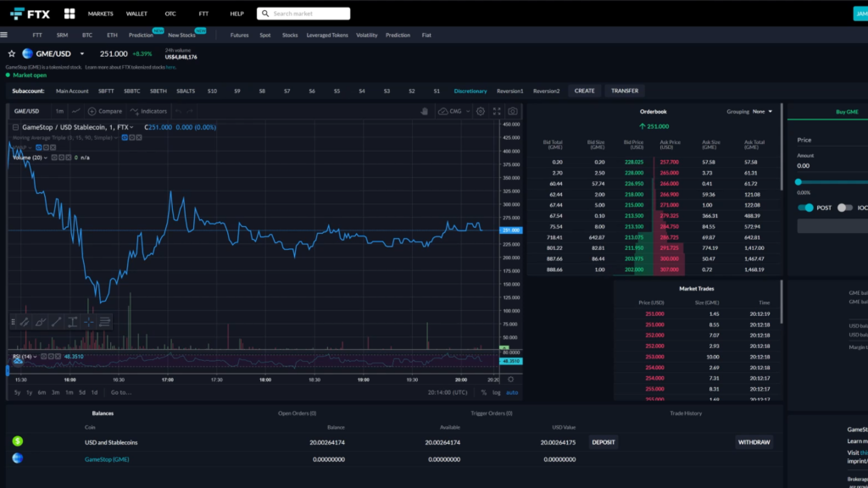Click the hand pan icon
Viewport: 868px width, 488px height.
coord(425,111)
